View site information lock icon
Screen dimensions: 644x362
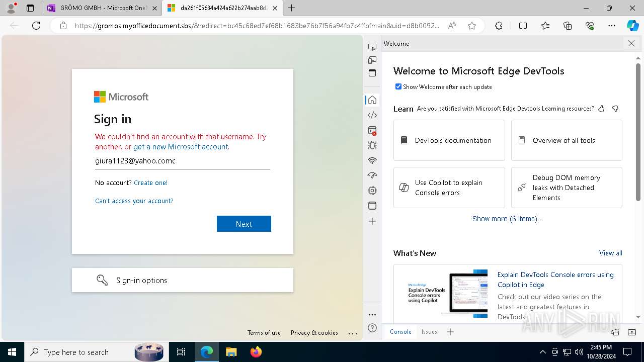pos(63,26)
